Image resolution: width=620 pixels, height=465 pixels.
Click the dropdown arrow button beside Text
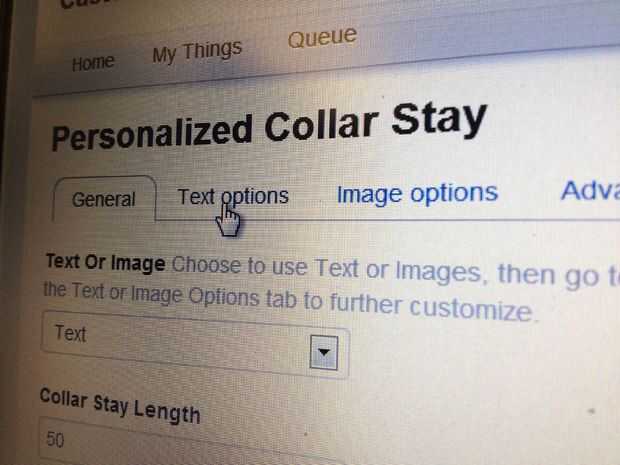324,352
